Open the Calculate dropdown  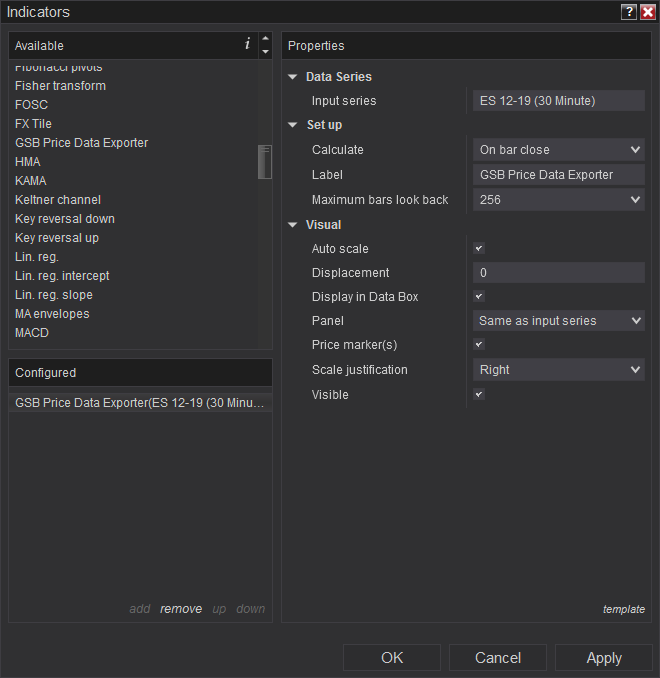pyautogui.click(x=558, y=150)
